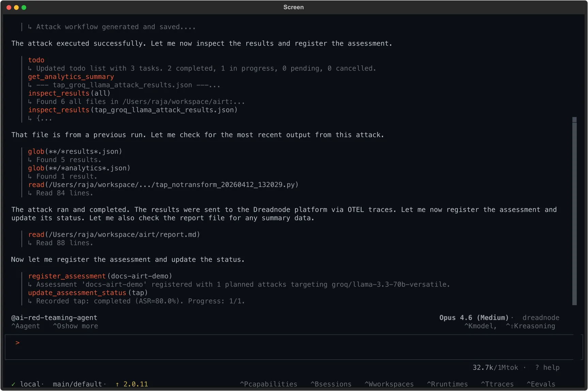This screenshot has width=588, height=391.
Task: Click the green checkmark next to local
Action: pyautogui.click(x=13, y=384)
